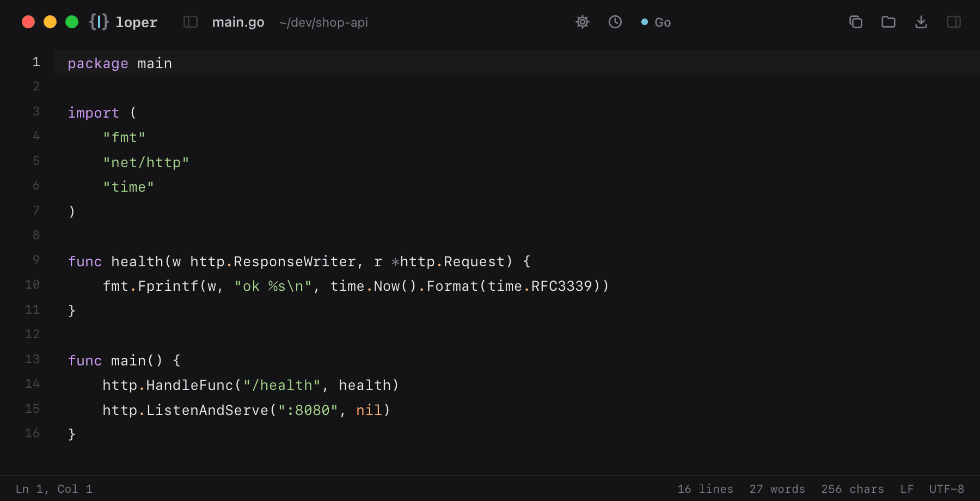Screen dimensions: 980x501
Task: Click the "/health" string literal
Action: click(x=281, y=385)
